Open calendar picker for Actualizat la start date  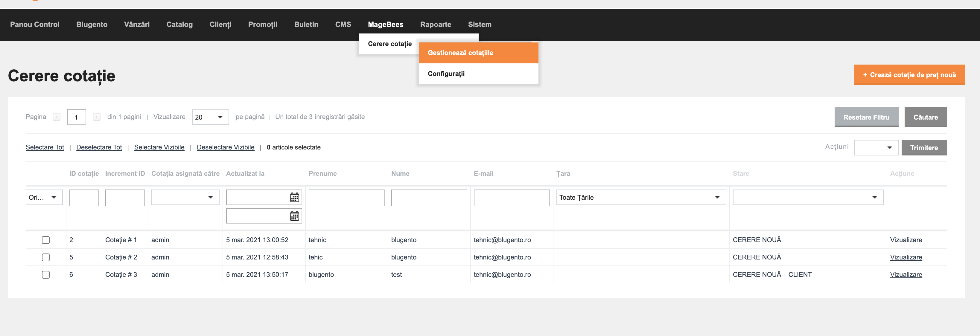(294, 197)
